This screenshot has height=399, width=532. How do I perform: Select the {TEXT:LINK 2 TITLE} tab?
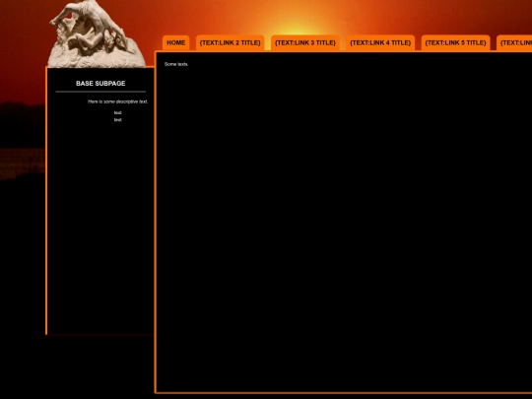(230, 42)
